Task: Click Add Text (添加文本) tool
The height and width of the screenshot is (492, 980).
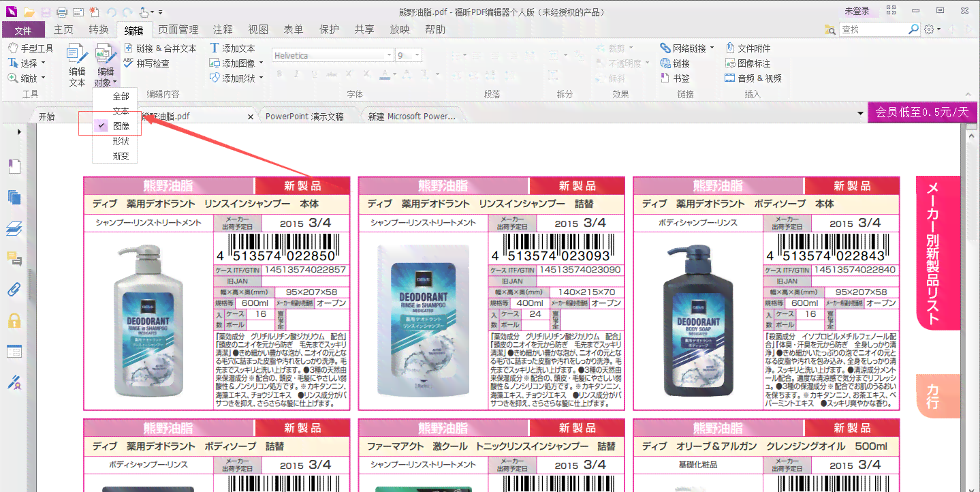Action: (x=232, y=48)
